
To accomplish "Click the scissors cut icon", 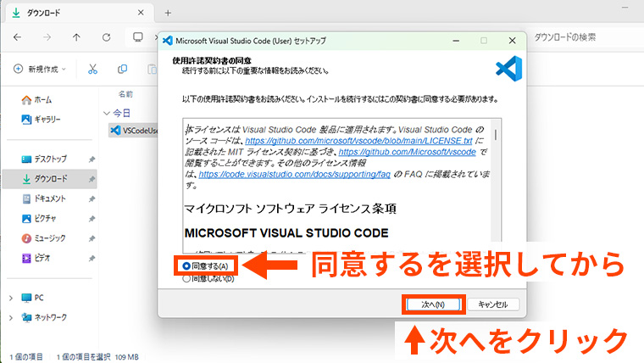I will point(93,69).
